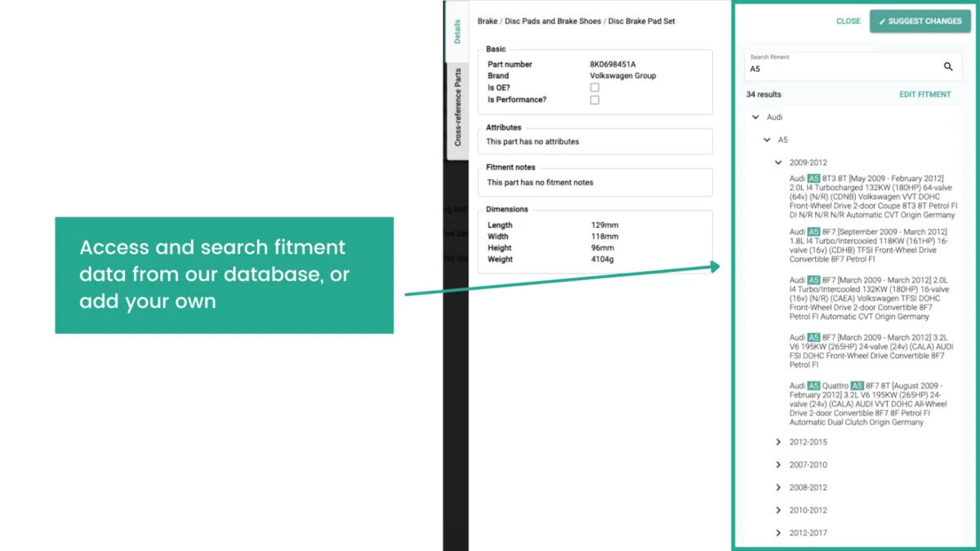Expand the 2012-2017 year range

[x=778, y=533]
